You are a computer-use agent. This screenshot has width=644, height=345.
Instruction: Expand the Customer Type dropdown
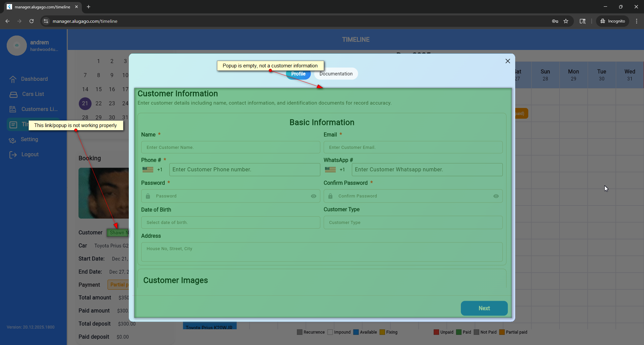click(413, 223)
